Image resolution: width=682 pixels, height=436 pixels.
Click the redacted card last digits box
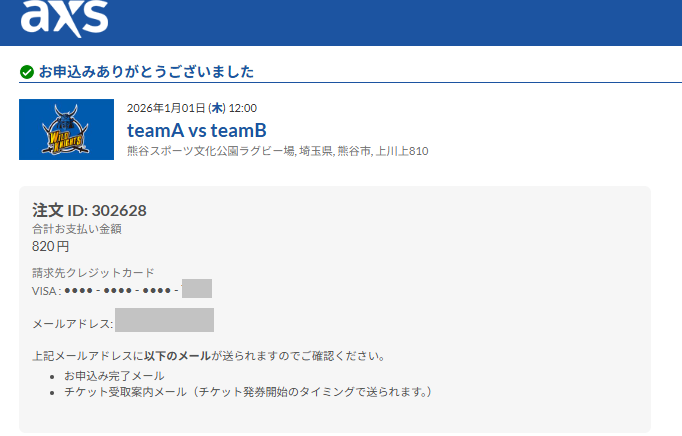click(197, 288)
